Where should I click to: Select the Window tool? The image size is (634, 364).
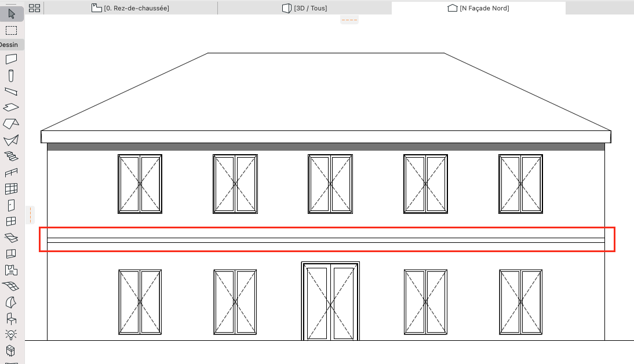point(12,221)
